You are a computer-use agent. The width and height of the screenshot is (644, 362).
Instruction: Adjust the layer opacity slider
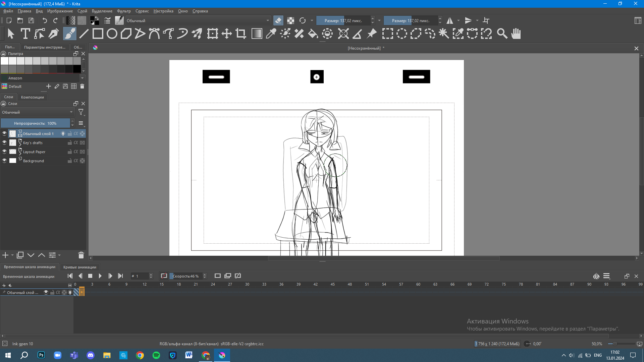(x=35, y=123)
